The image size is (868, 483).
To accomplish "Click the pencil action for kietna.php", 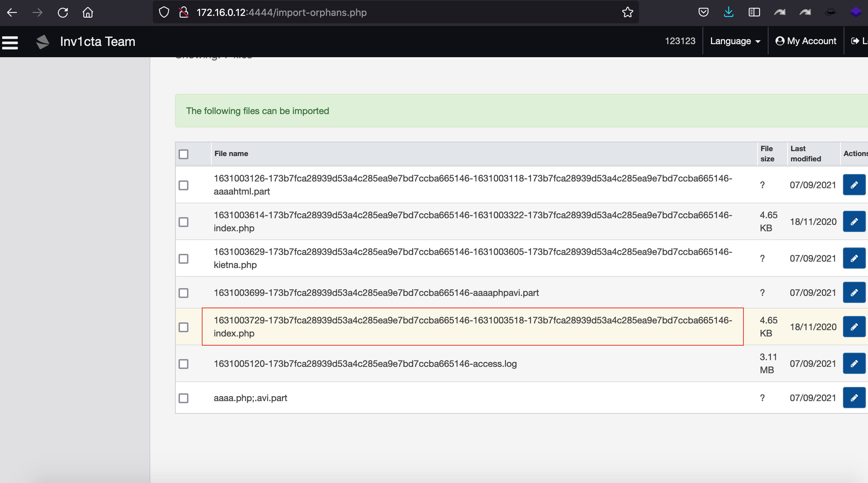I will (854, 258).
